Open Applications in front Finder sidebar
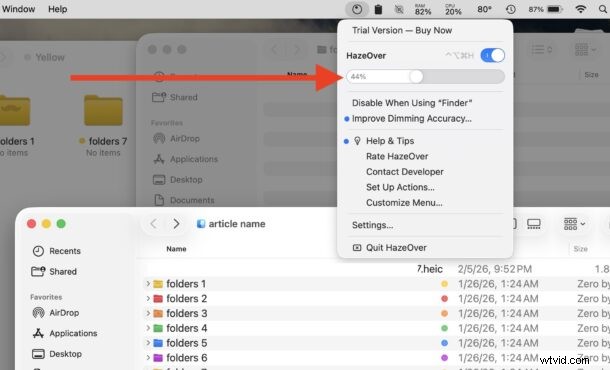Screen dimensions: 610x370 65,333
